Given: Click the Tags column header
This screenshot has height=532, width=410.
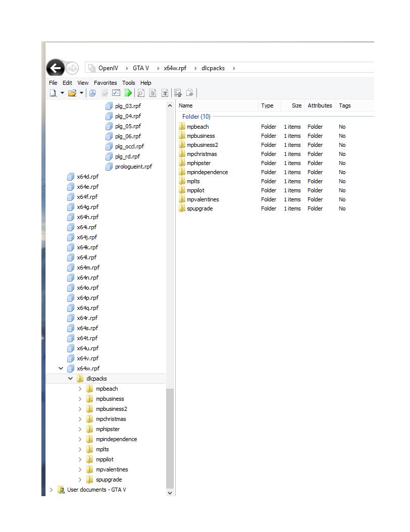Looking at the screenshot, I should [354, 105].
